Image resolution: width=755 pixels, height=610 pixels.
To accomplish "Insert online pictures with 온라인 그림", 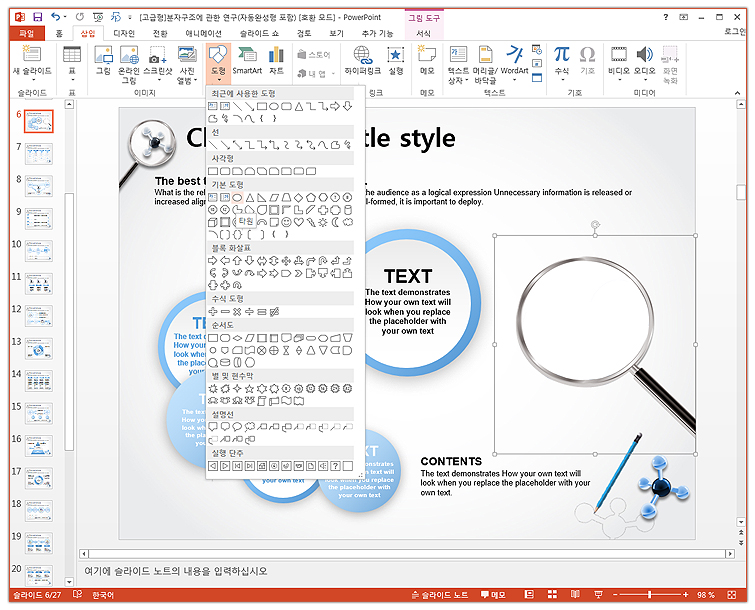I will click(129, 65).
